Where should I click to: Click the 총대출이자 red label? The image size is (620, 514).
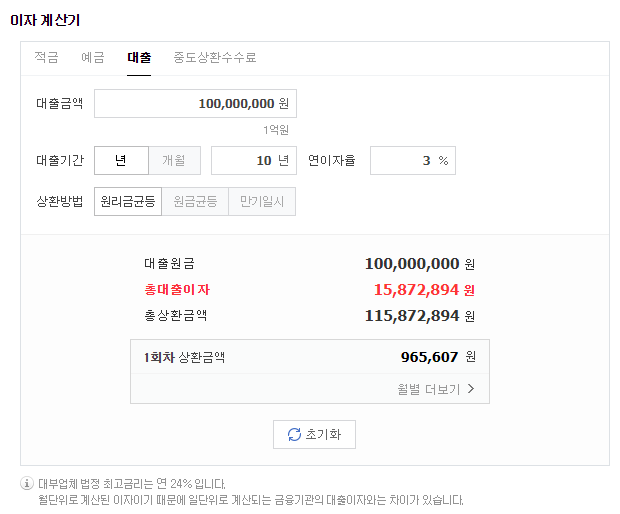click(x=177, y=290)
